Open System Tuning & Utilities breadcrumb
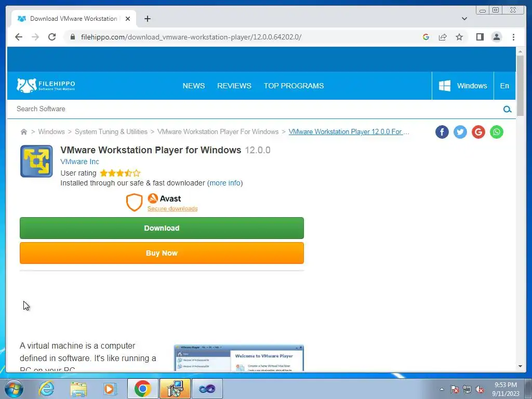532x399 pixels. (111, 131)
